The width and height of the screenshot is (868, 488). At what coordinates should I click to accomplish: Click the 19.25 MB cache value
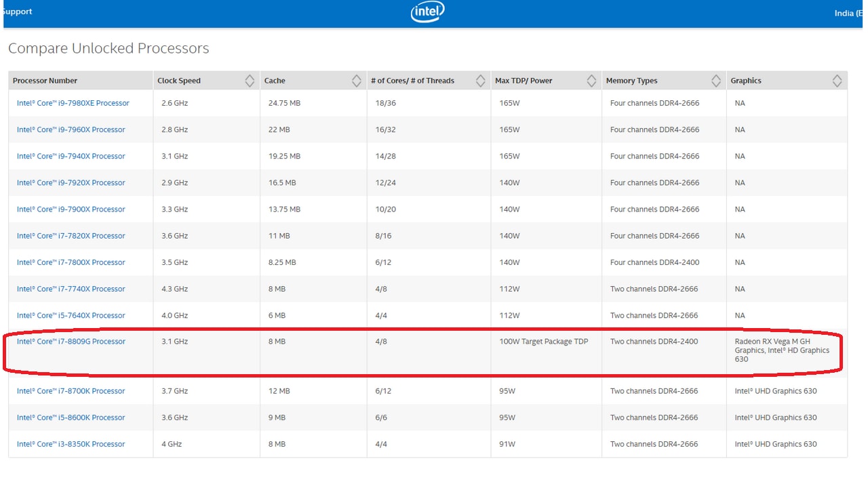click(x=284, y=156)
